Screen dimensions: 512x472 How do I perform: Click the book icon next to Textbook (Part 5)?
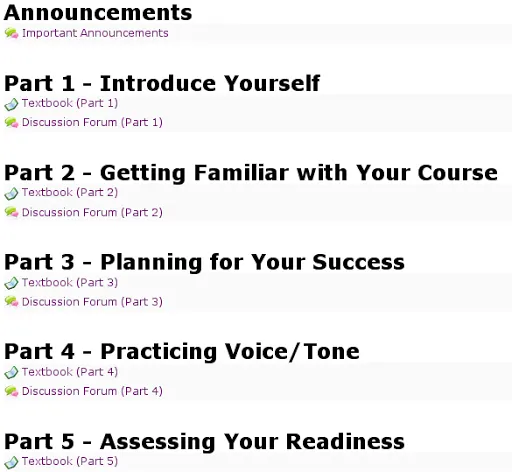[11, 462]
